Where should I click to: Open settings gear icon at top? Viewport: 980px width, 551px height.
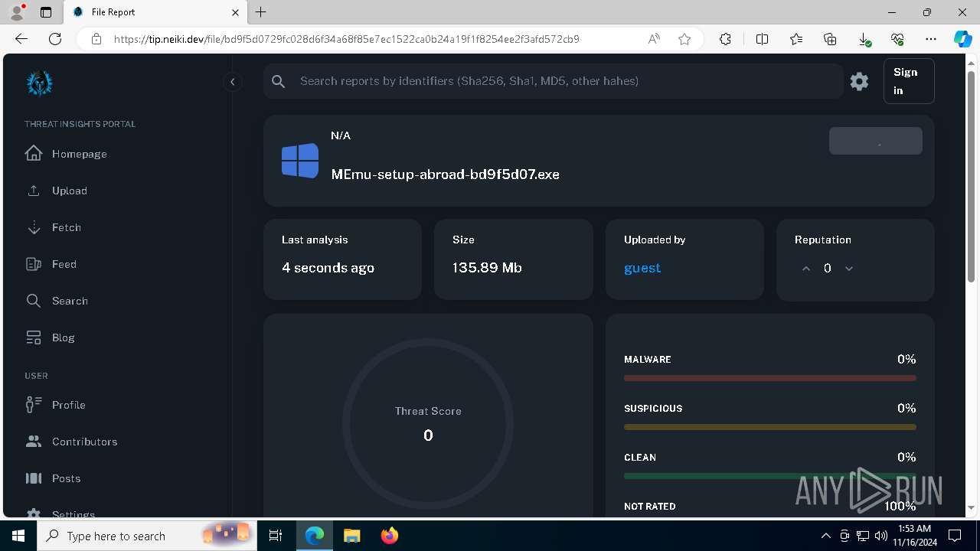(x=859, y=81)
